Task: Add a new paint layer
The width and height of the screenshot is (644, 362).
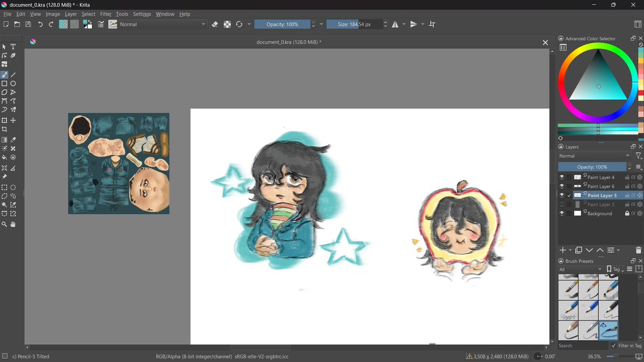Action: (562, 250)
